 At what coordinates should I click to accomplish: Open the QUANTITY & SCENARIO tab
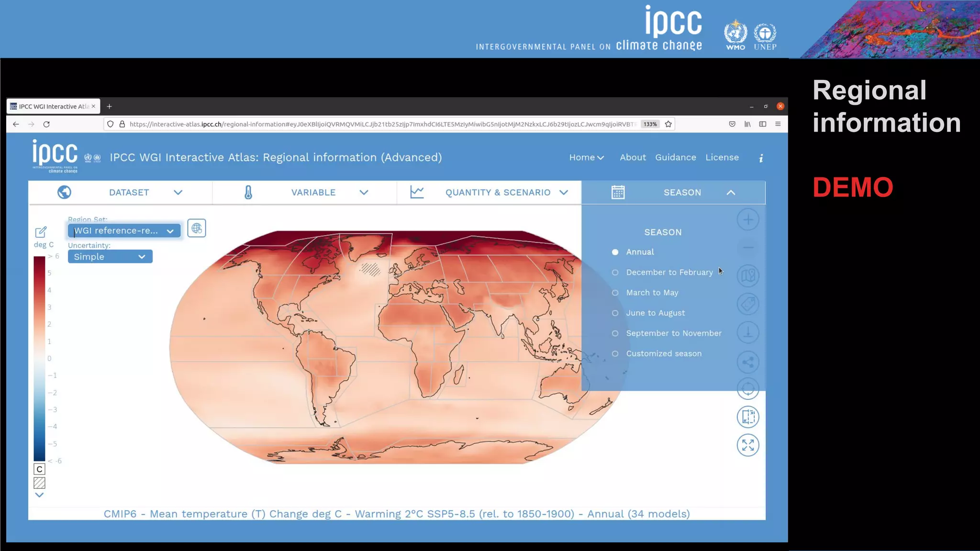point(489,192)
